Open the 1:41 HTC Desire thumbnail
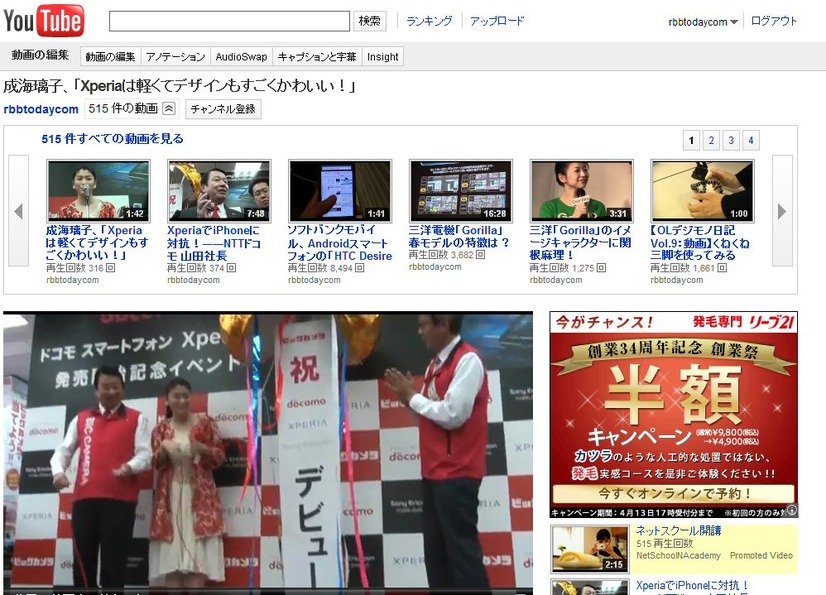Image resolution: width=826 pixels, height=595 pixels. 340,191
